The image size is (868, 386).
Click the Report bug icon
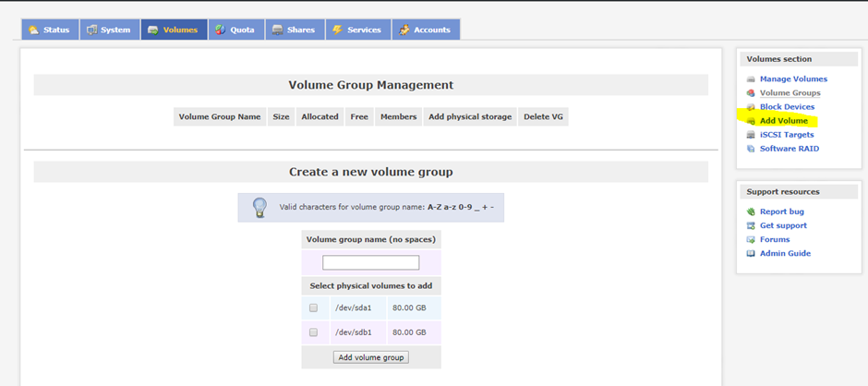(x=751, y=211)
